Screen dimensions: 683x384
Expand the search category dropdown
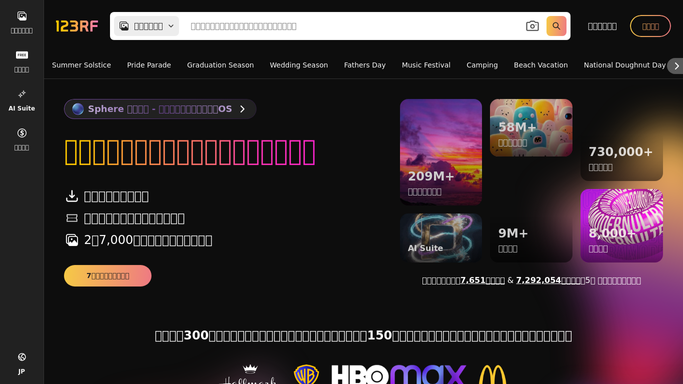(146, 26)
